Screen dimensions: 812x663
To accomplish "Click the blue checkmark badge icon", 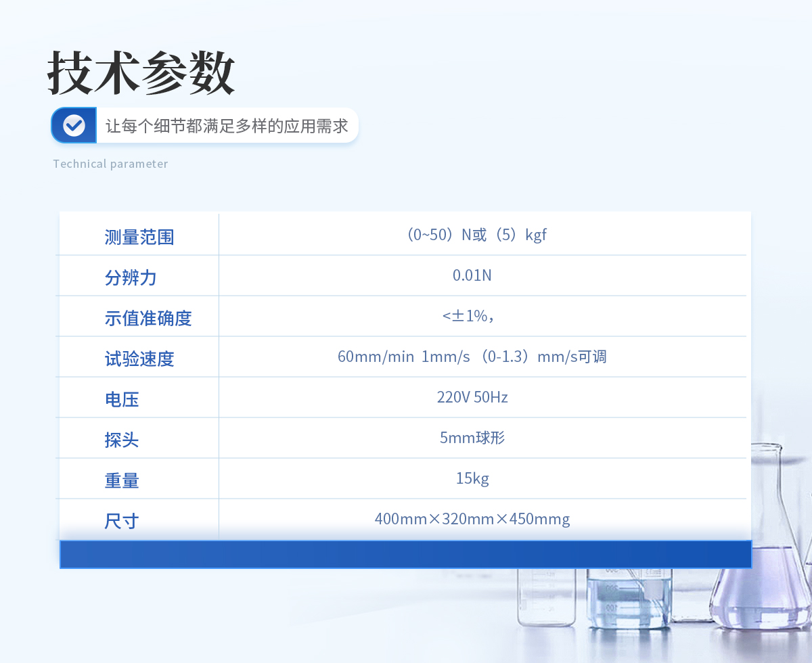I will pyautogui.click(x=74, y=125).
